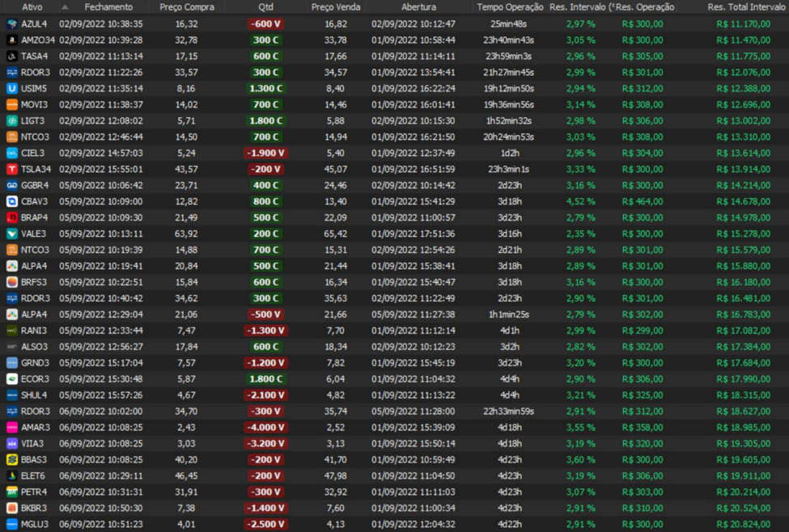Viewport: 789px width, 532px height.
Task: Sort table by Qtd column header
Action: pyautogui.click(x=265, y=6)
